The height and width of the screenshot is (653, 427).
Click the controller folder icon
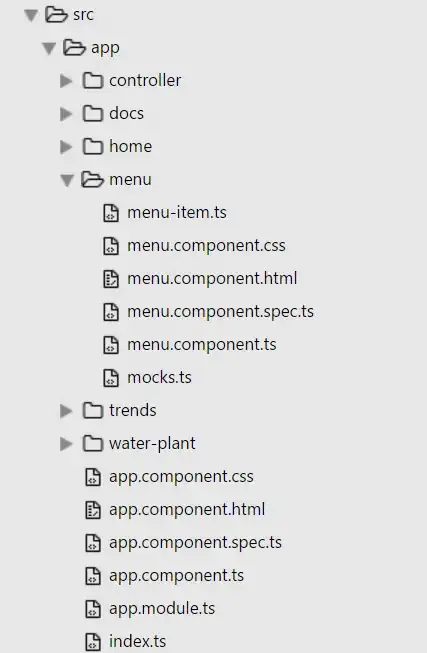pos(92,80)
